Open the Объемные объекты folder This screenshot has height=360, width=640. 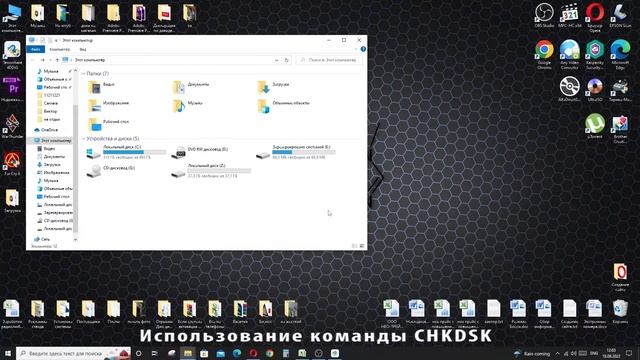click(x=283, y=105)
